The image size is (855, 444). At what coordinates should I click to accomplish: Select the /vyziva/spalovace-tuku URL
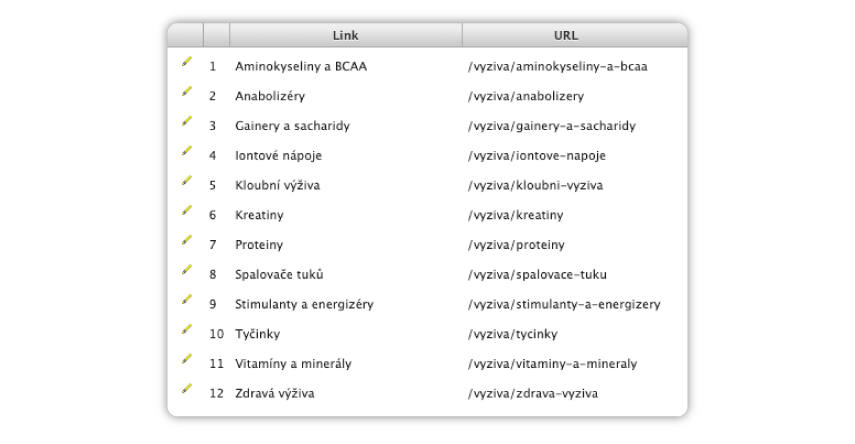pos(537,274)
